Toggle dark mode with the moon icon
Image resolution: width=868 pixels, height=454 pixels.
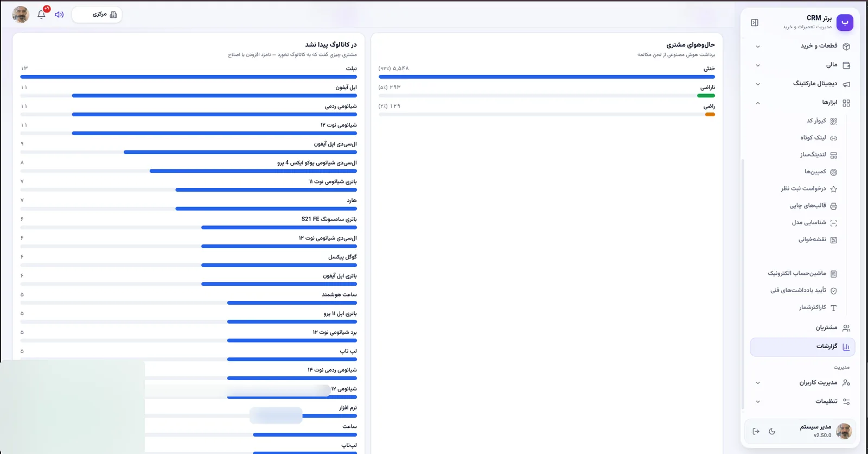point(772,431)
